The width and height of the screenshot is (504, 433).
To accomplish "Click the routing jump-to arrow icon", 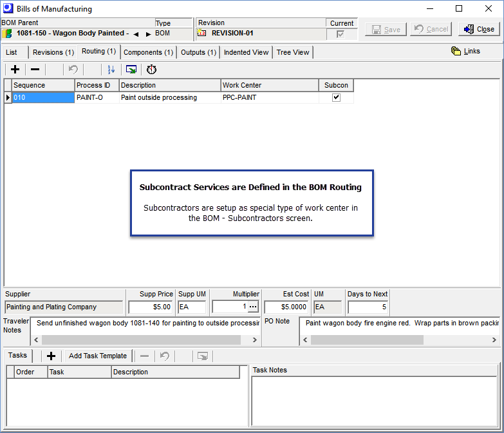I will [x=131, y=70].
